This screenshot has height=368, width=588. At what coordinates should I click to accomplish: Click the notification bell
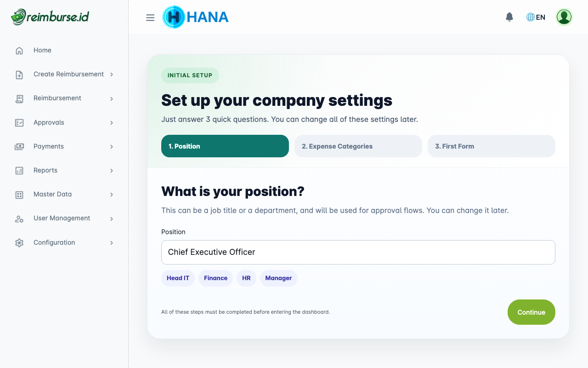point(509,16)
